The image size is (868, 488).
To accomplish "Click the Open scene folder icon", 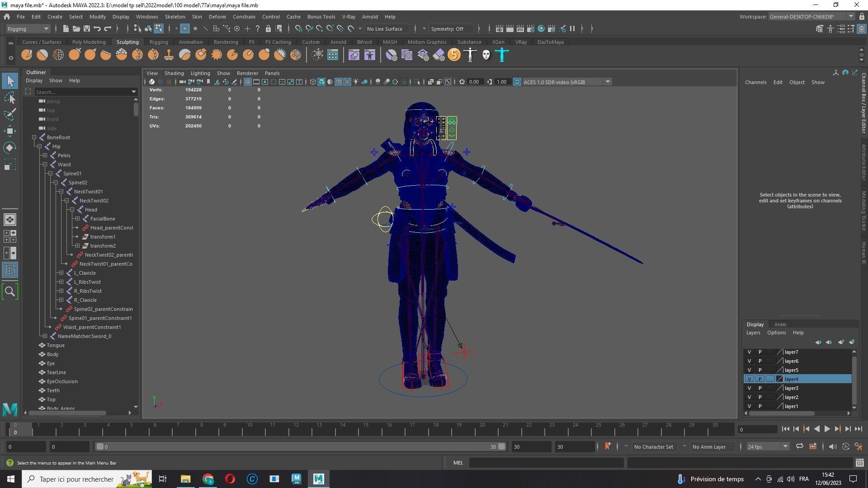I will coord(76,29).
